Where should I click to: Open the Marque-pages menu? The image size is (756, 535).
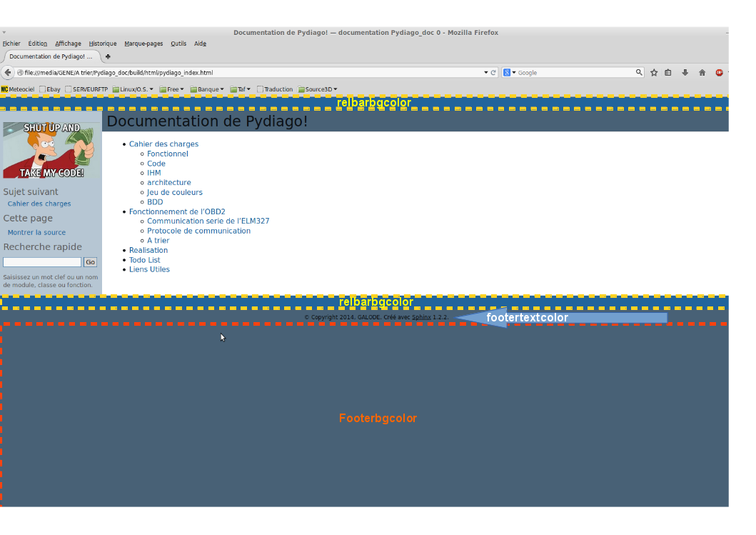[143, 44]
